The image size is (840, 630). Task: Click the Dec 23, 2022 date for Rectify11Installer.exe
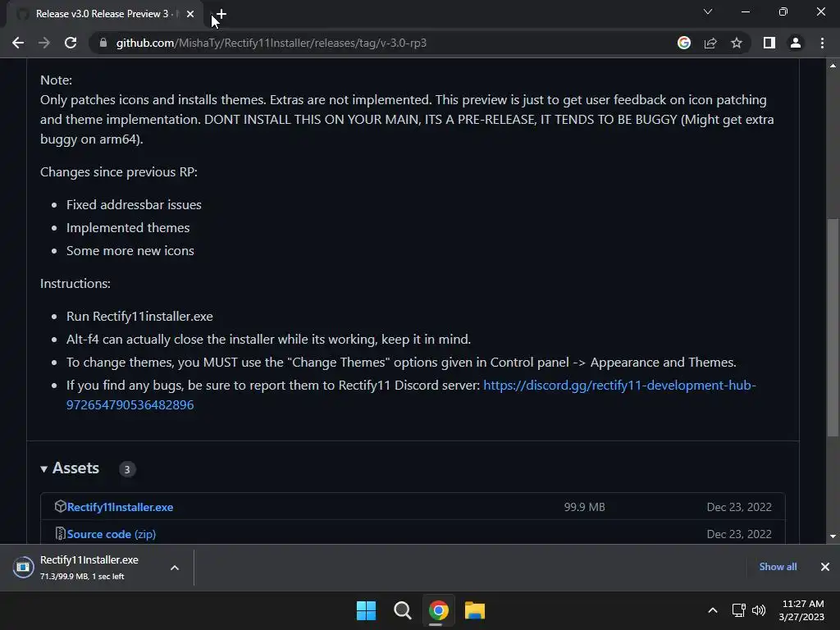tap(739, 507)
